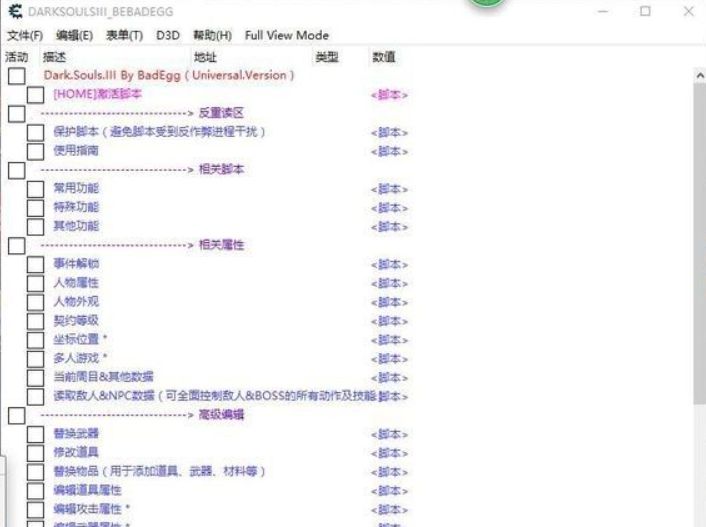Viewport: 706px width, 527px height.
Task: Check the 修改道具 checkbox
Action: (35, 454)
